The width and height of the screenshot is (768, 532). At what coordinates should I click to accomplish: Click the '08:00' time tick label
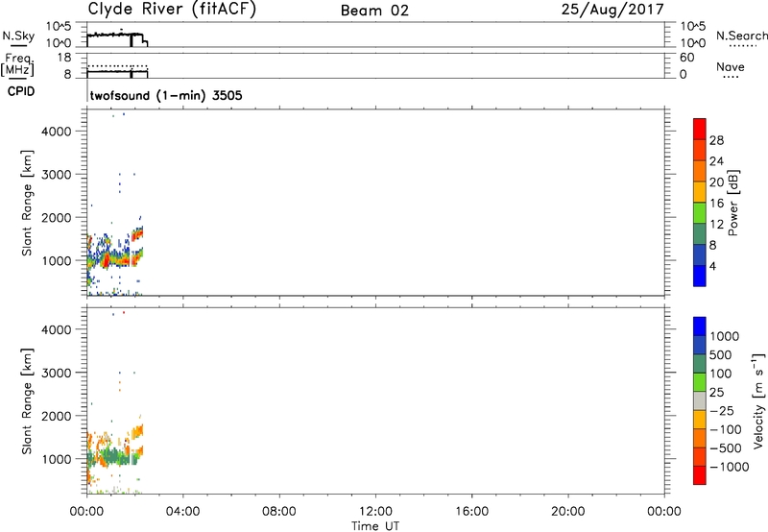tap(278, 512)
